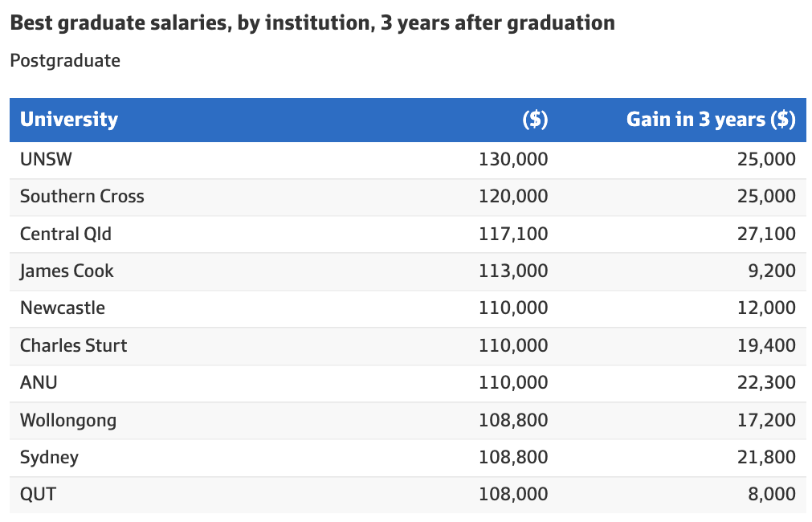Select Central Qld's 27,100 gain value
The width and height of the screenshot is (812, 522).
pos(766,234)
